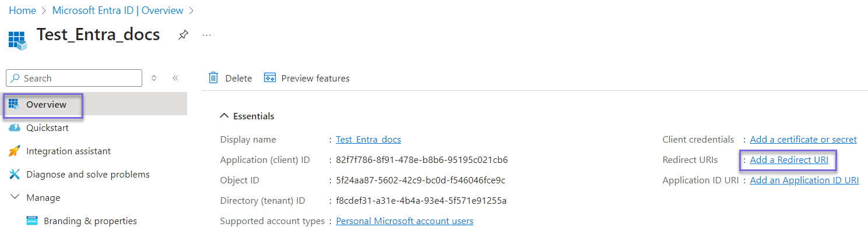Click the Delete trash can icon
This screenshot has height=227, width=868.
click(214, 78)
